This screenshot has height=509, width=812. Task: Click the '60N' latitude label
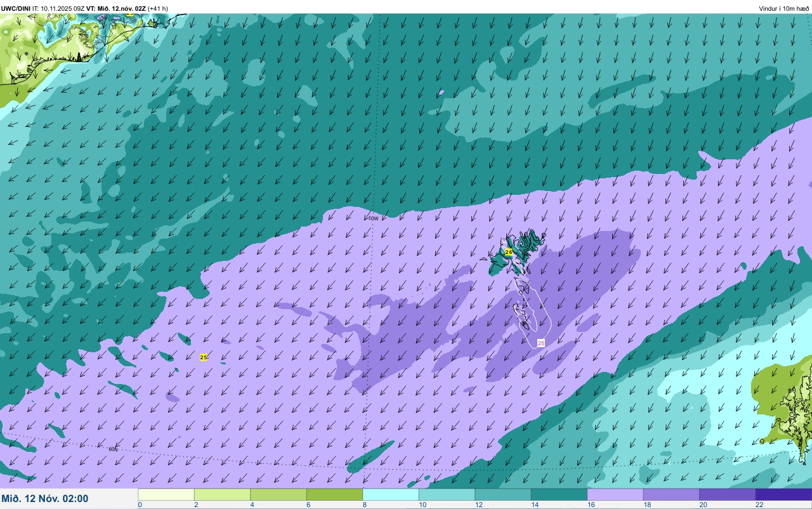pyautogui.click(x=114, y=449)
